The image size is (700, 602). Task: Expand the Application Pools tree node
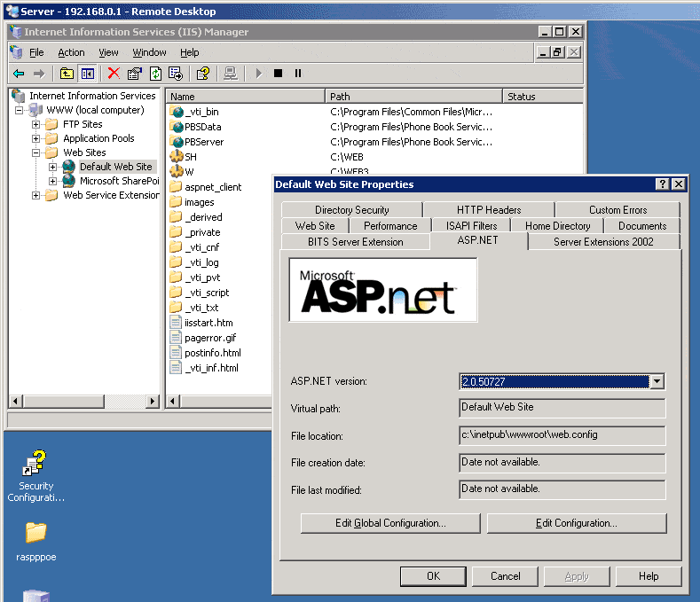click(x=35, y=139)
